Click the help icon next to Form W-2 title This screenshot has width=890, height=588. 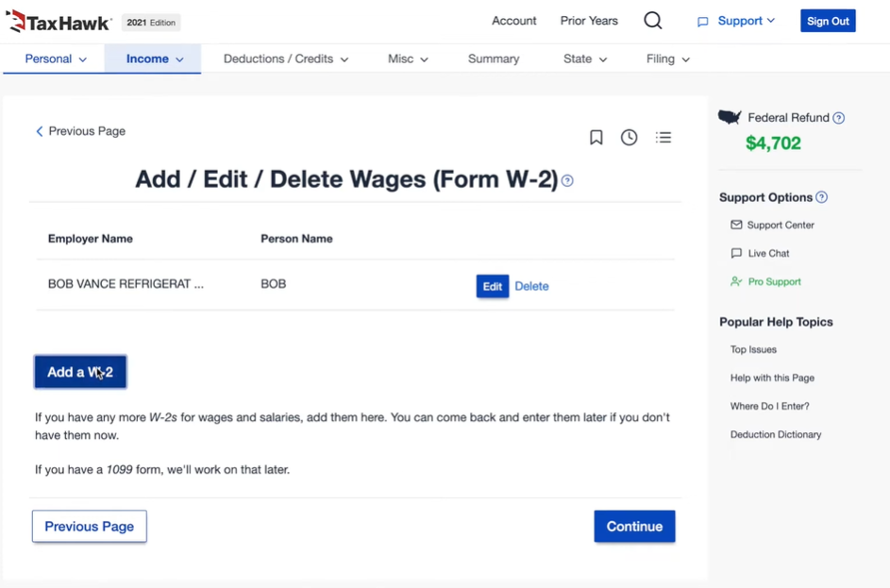tap(567, 180)
